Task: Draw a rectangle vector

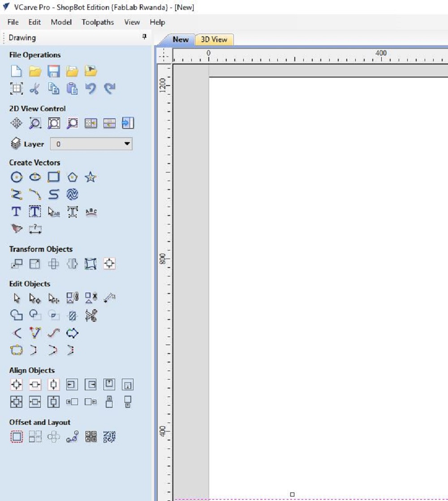Action: click(x=54, y=177)
